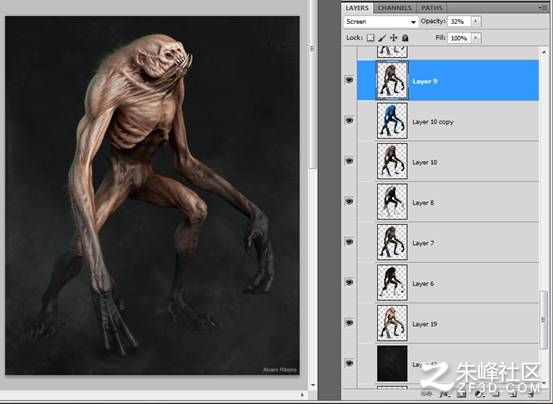Screen dimensions: 553x404
Task: Click the Opacity 32% value field
Action: coord(459,22)
